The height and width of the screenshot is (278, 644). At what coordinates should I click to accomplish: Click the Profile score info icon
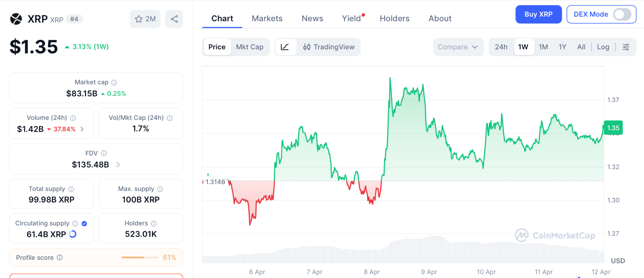[60, 258]
